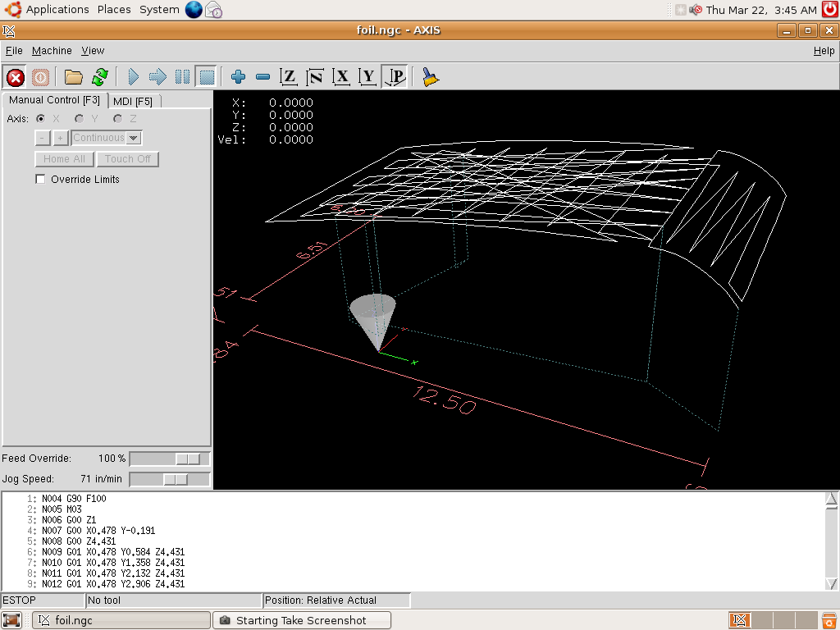Enable the Override Limits checkbox
The height and width of the screenshot is (630, 840).
[x=40, y=180]
